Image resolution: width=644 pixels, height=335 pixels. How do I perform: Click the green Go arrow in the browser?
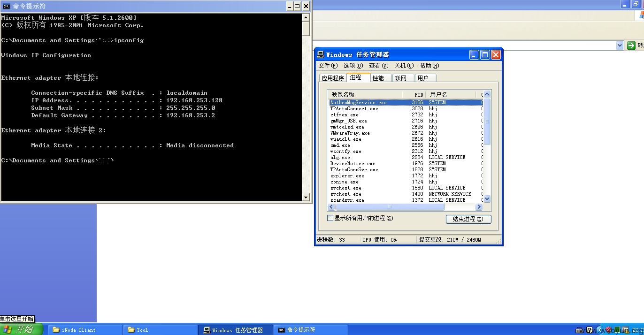point(631,46)
